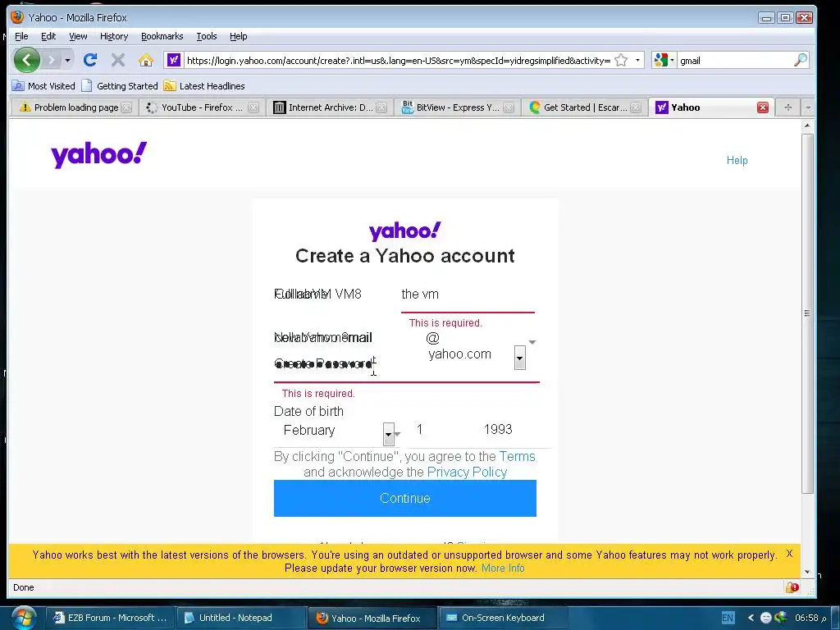Reload the page with the Refresh icon
The width and height of the screenshot is (840, 630).
pos(90,60)
